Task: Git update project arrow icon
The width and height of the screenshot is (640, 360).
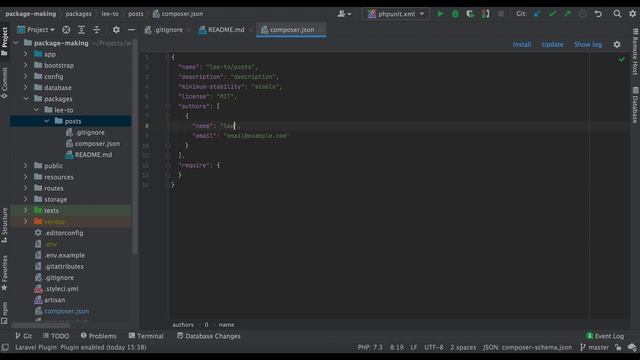Action: 537,14
